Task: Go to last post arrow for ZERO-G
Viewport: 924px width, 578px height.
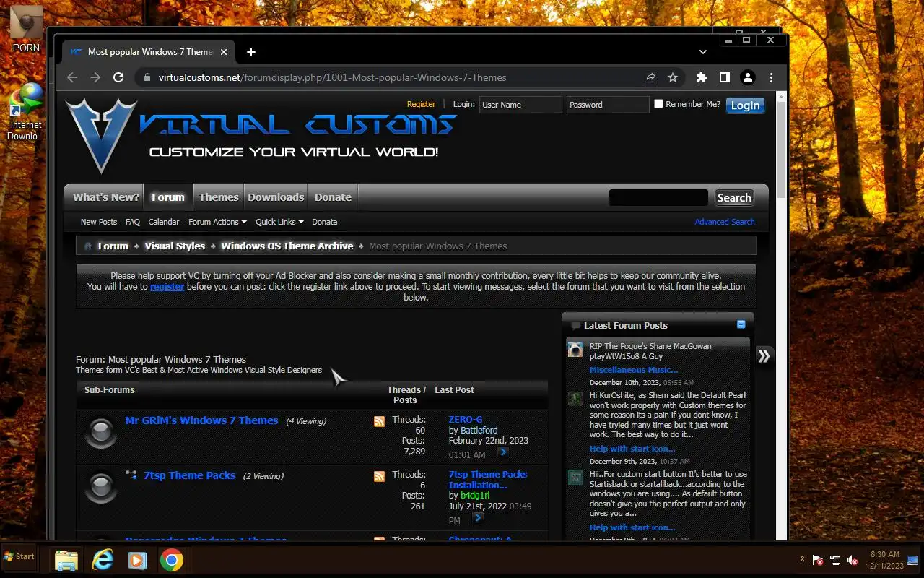Action: click(503, 452)
